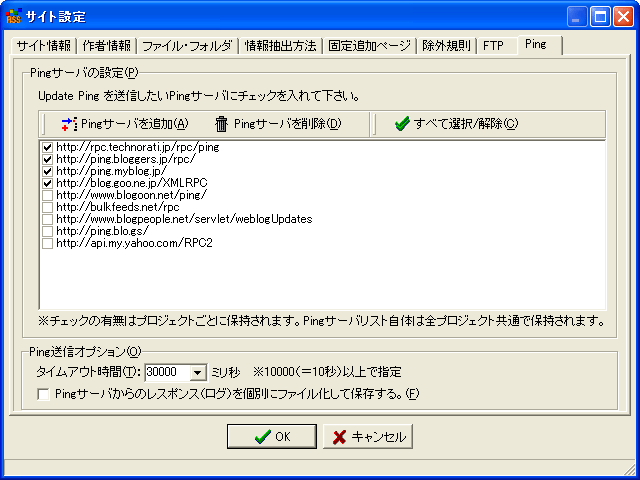Open 情報抽出方法 tab
The width and height of the screenshot is (640, 480).
280,46
